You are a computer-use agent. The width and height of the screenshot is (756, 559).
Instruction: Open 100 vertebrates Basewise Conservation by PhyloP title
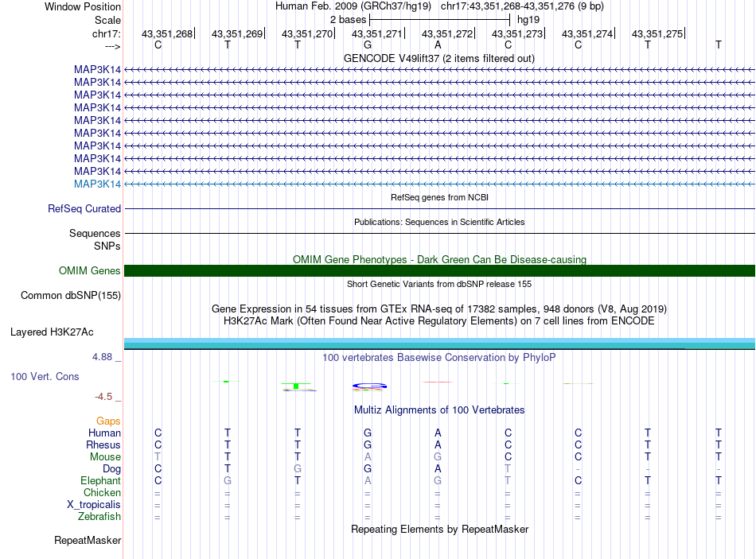coord(439,358)
